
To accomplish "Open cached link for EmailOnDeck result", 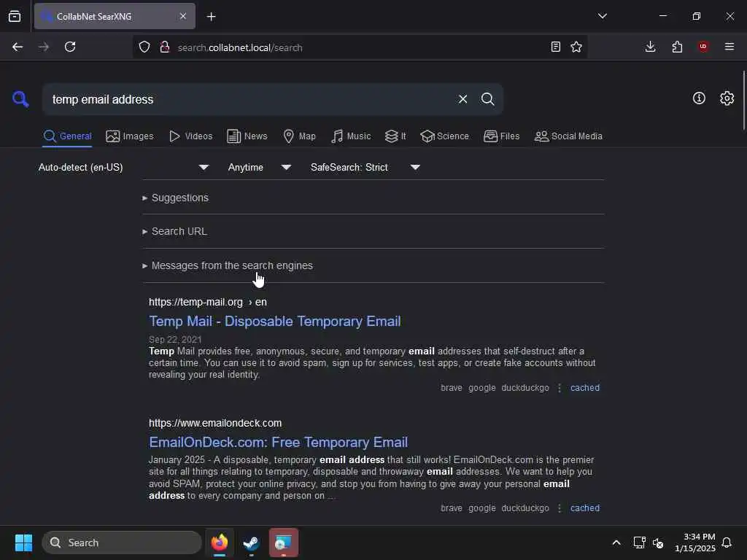I will 585,508.
